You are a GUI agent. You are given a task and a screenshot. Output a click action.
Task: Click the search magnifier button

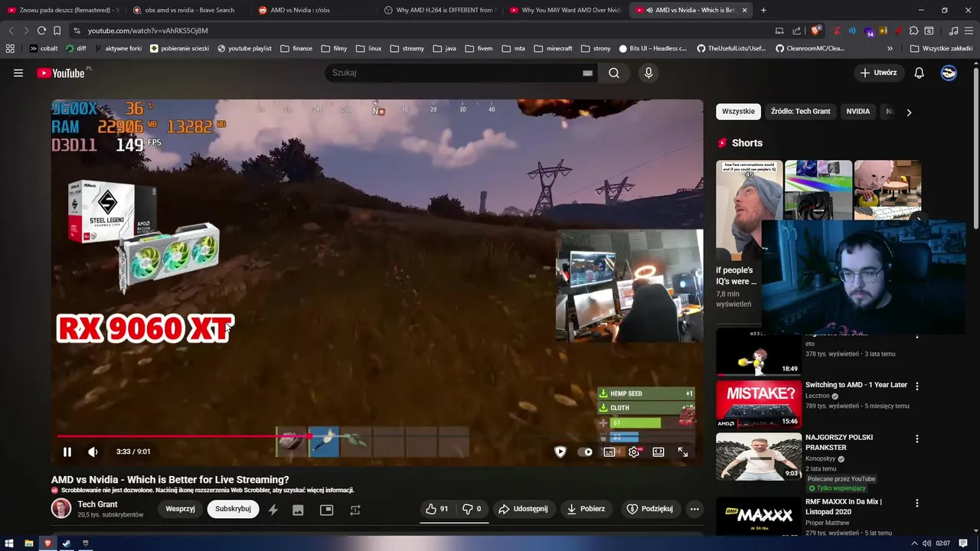614,73
